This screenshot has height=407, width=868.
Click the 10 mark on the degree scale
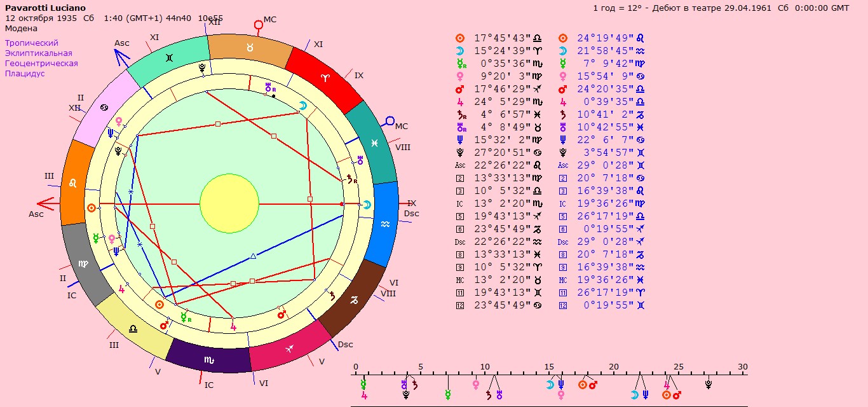(485, 367)
